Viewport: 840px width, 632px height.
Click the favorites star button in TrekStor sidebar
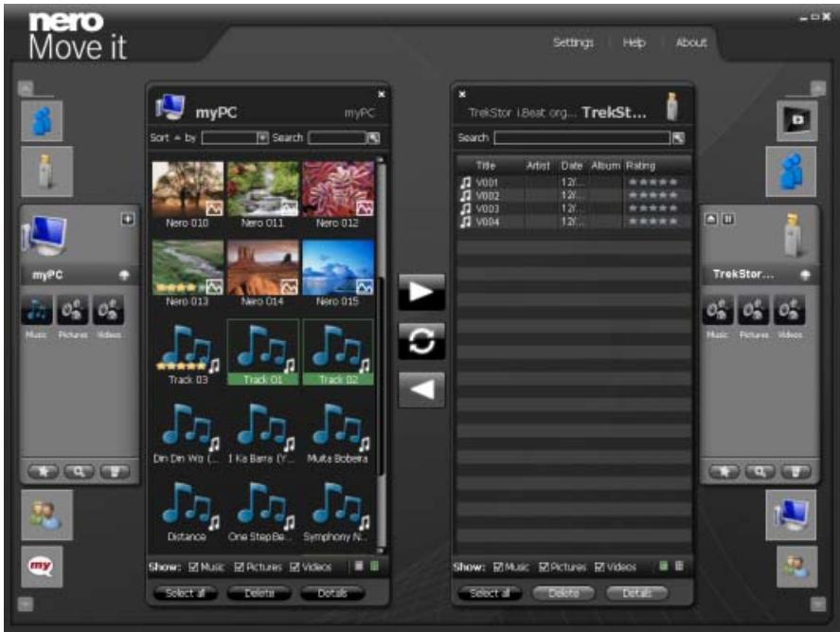pyautogui.click(x=724, y=472)
